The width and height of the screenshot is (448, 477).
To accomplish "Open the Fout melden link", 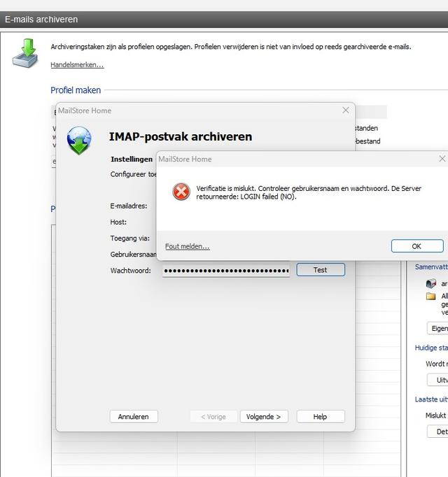I will click(187, 246).
